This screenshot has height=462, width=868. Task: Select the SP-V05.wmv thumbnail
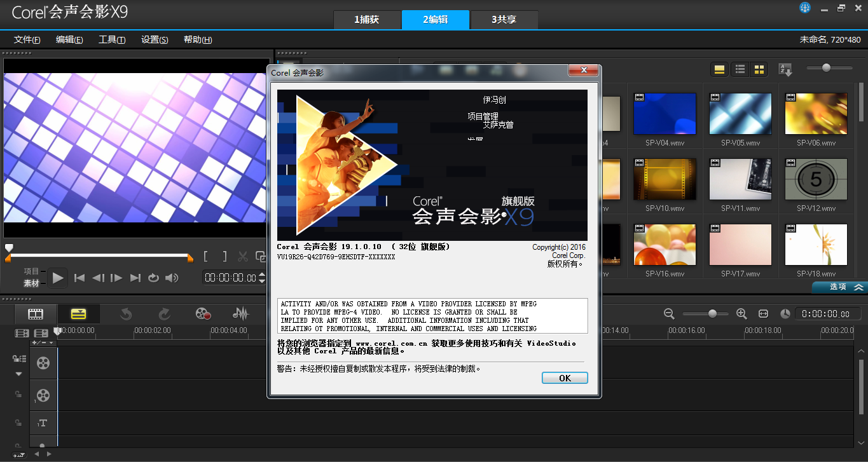pyautogui.click(x=740, y=114)
